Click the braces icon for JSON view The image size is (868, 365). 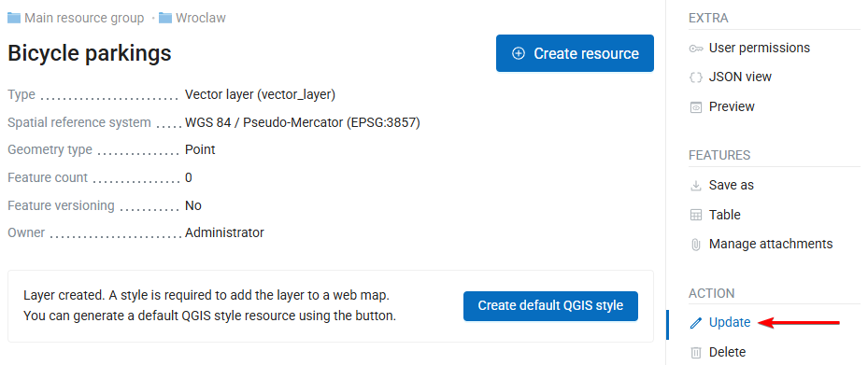tap(696, 77)
